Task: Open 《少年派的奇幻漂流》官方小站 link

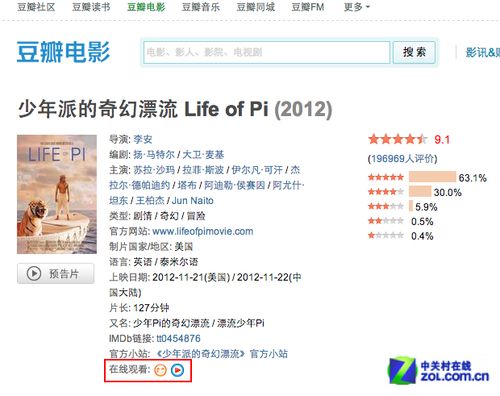Action: 222,354
